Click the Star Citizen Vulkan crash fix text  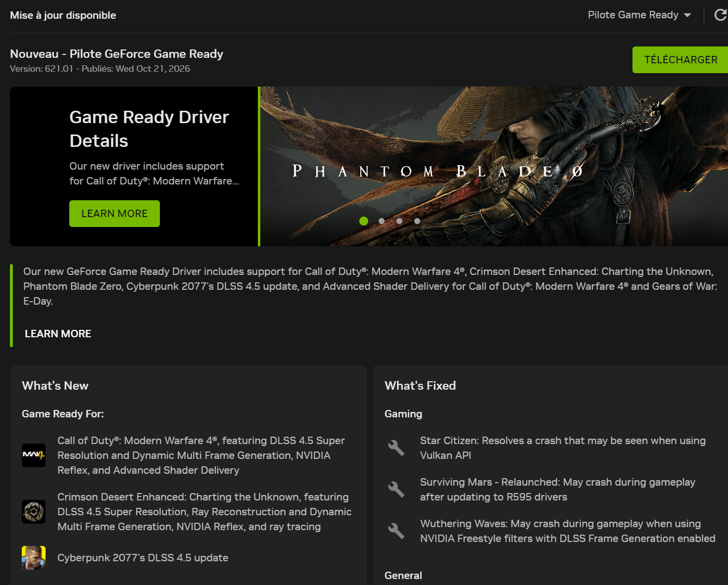point(563,448)
